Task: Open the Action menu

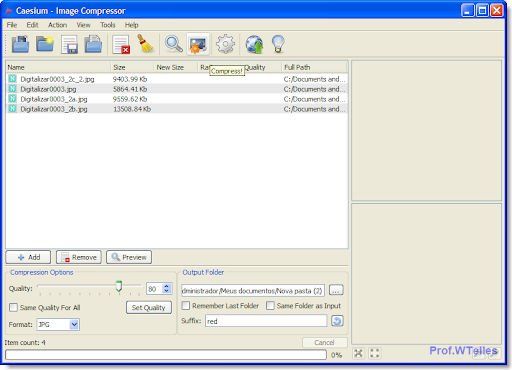Action: pyautogui.click(x=57, y=25)
